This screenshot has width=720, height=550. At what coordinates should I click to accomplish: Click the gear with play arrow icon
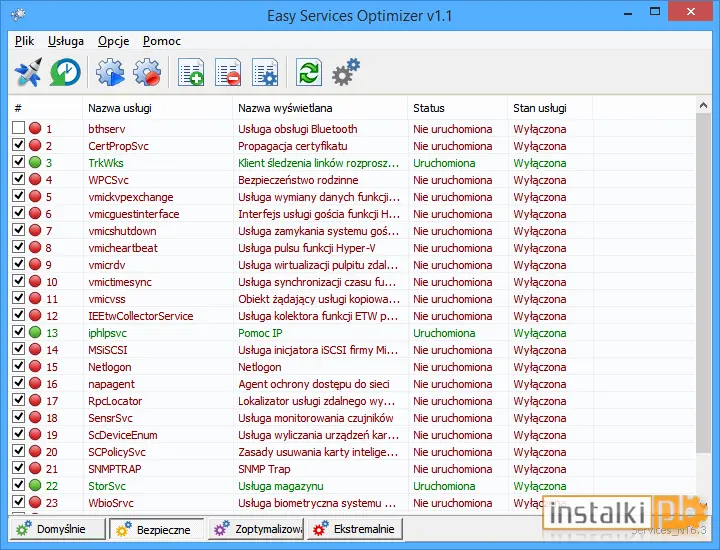tap(110, 72)
